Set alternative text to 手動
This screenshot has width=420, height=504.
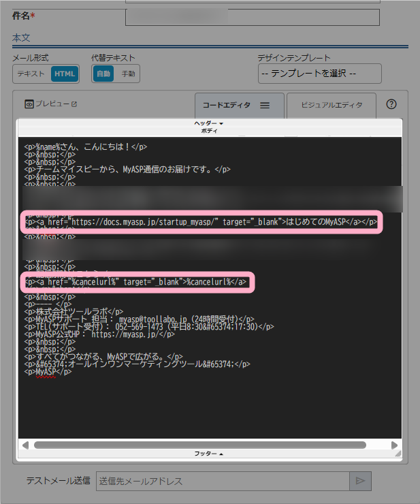coord(128,74)
